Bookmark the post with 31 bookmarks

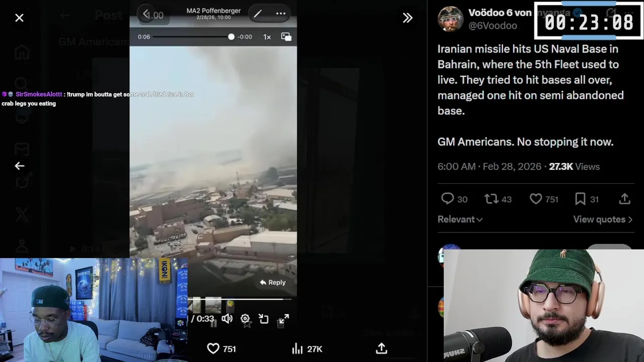pyautogui.click(x=580, y=199)
